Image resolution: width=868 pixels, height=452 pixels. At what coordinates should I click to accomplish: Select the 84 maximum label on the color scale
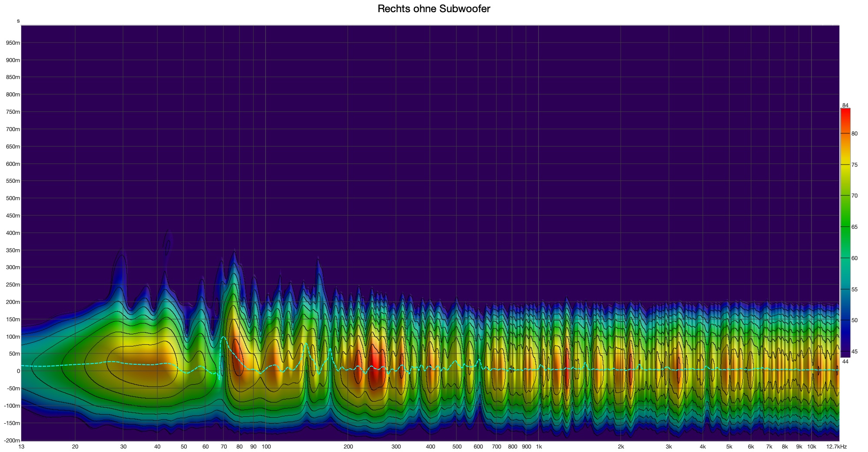click(845, 106)
